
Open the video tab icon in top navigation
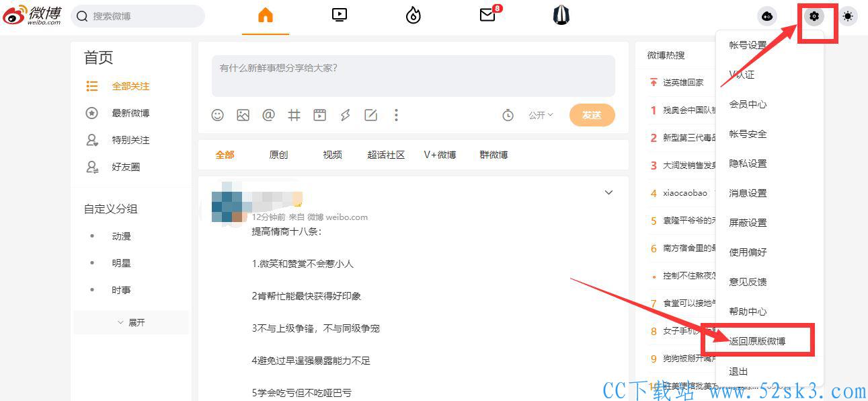[x=340, y=15]
